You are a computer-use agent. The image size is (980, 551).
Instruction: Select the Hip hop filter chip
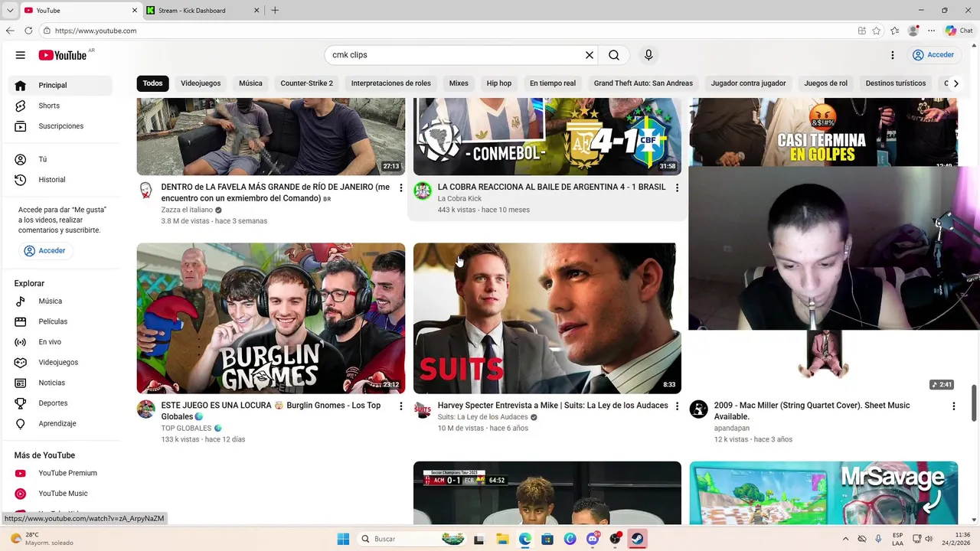pyautogui.click(x=499, y=83)
